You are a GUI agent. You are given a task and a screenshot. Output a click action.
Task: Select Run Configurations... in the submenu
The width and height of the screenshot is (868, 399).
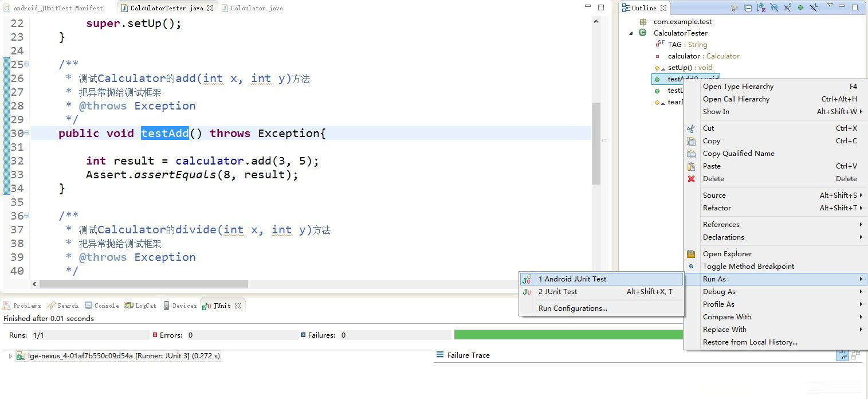[x=572, y=308]
